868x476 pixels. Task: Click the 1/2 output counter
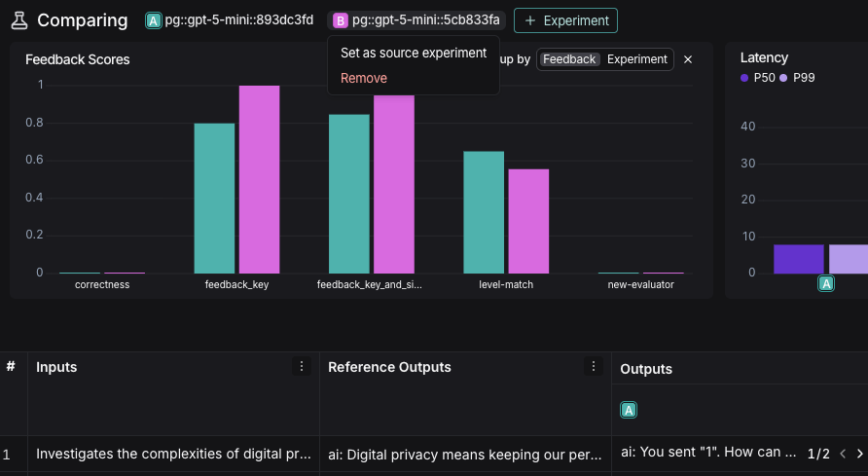pos(818,454)
